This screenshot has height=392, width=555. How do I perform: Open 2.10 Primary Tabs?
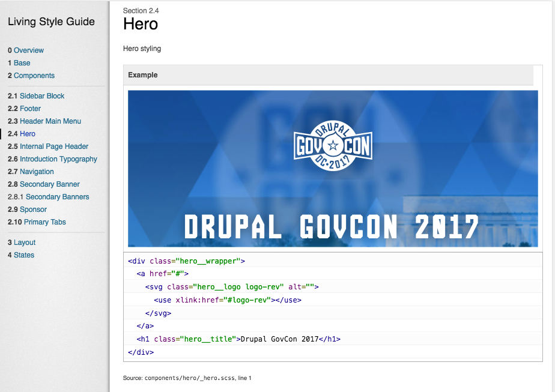pos(37,222)
